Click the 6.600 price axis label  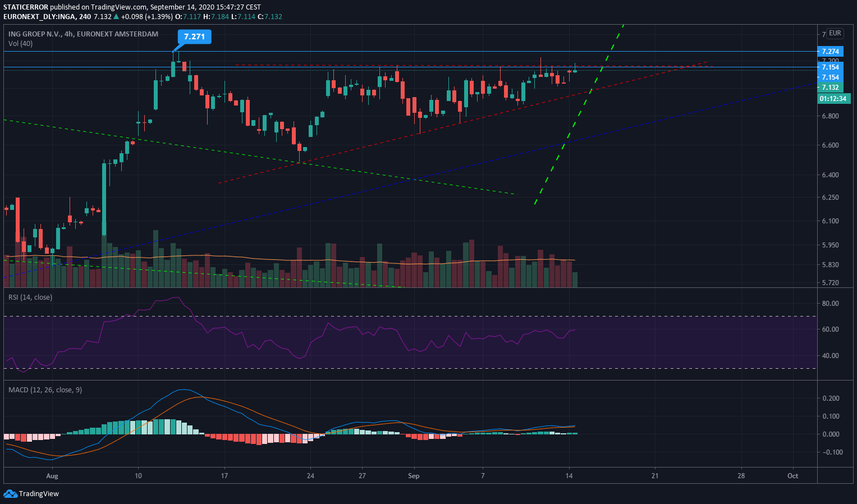(x=830, y=145)
